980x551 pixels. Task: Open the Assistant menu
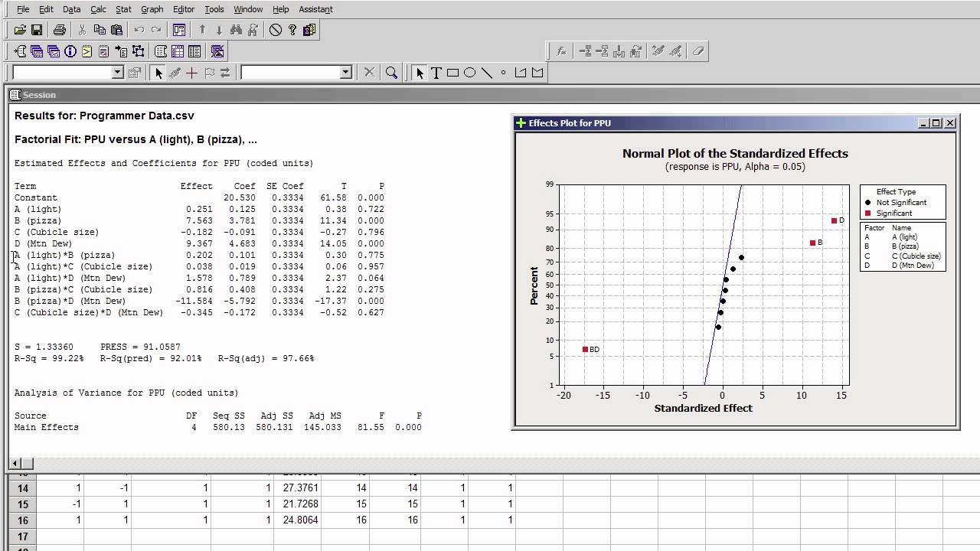(x=315, y=9)
